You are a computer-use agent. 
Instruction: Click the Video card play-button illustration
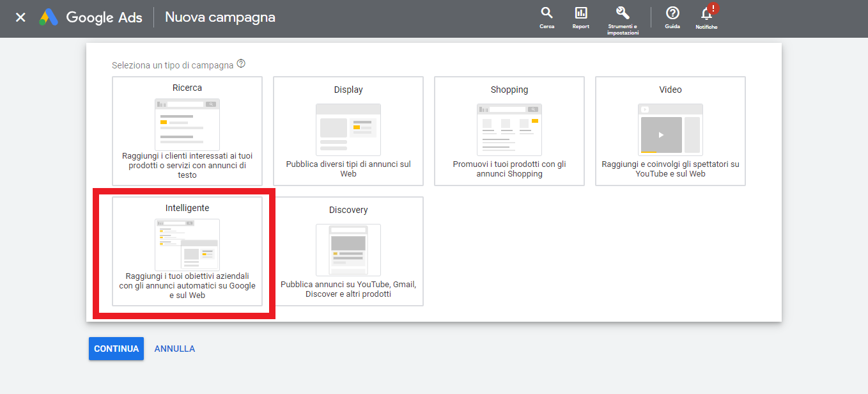click(x=661, y=134)
